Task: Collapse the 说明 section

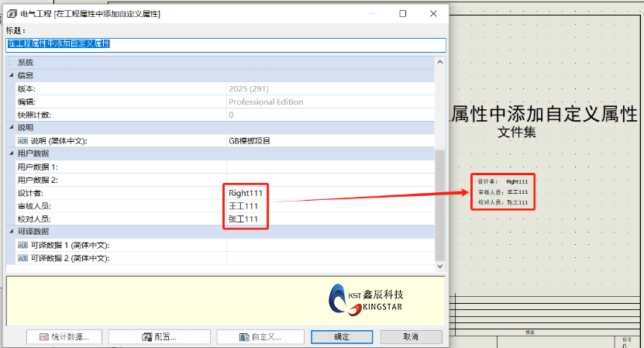Action: [11, 128]
